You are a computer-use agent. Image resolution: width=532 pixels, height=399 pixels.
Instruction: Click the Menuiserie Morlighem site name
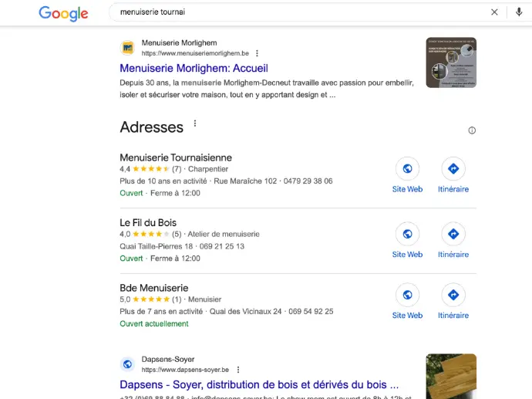[x=179, y=42]
